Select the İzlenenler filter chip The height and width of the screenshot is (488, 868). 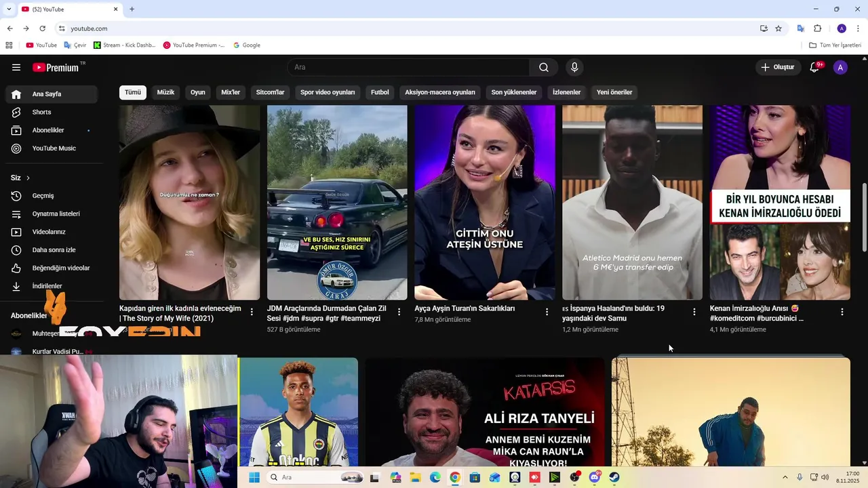pos(567,92)
